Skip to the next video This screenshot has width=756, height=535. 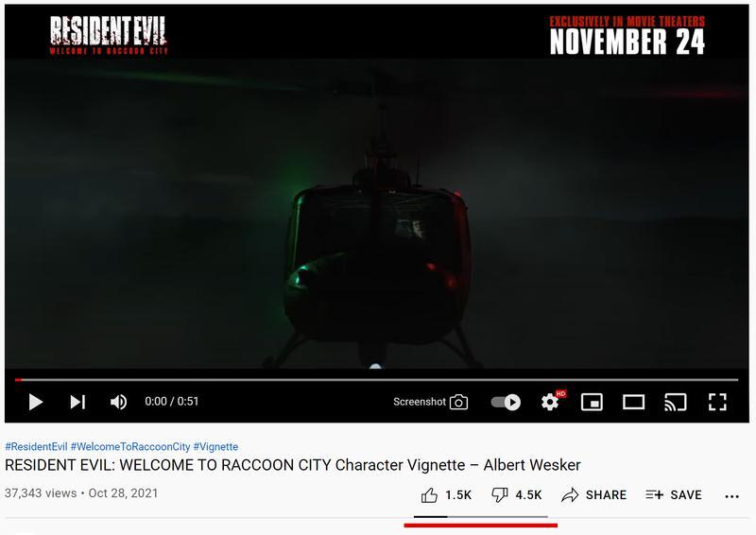[77, 402]
